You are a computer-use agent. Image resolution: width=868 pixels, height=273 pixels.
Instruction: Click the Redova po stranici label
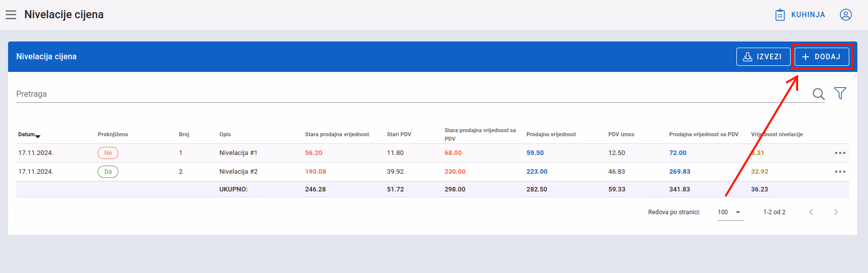(674, 212)
